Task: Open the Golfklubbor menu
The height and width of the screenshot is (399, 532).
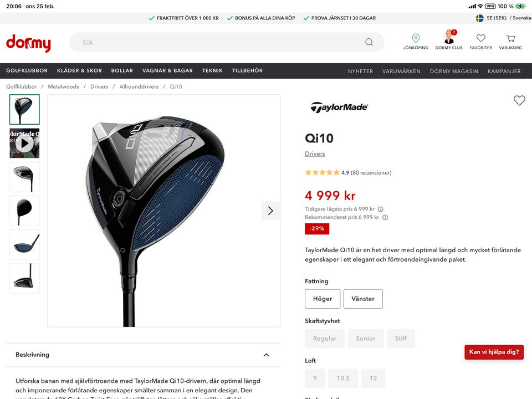Action: pos(27,70)
